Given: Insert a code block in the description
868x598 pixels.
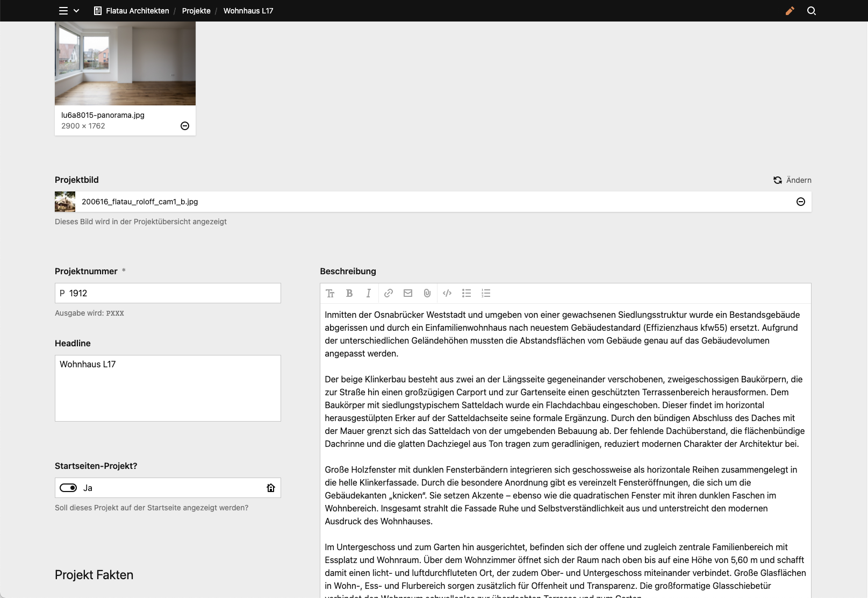Looking at the screenshot, I should tap(447, 293).
